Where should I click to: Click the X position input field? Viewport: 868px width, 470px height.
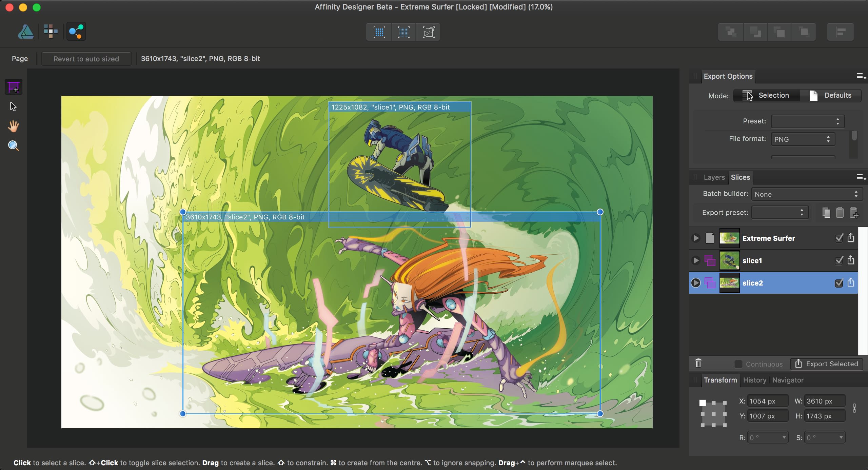coord(767,401)
